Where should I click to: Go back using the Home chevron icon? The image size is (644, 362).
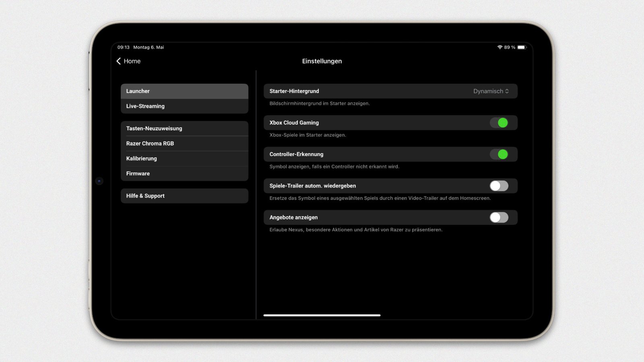coord(119,61)
